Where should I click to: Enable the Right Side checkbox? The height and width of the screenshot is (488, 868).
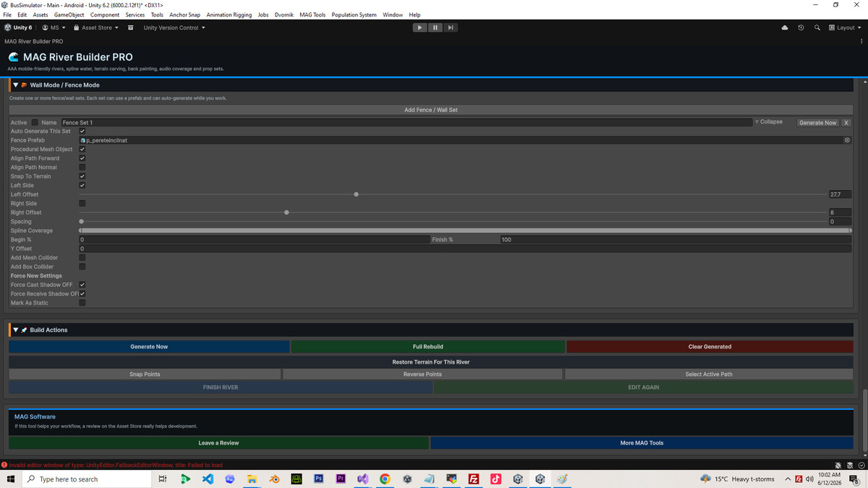82,203
